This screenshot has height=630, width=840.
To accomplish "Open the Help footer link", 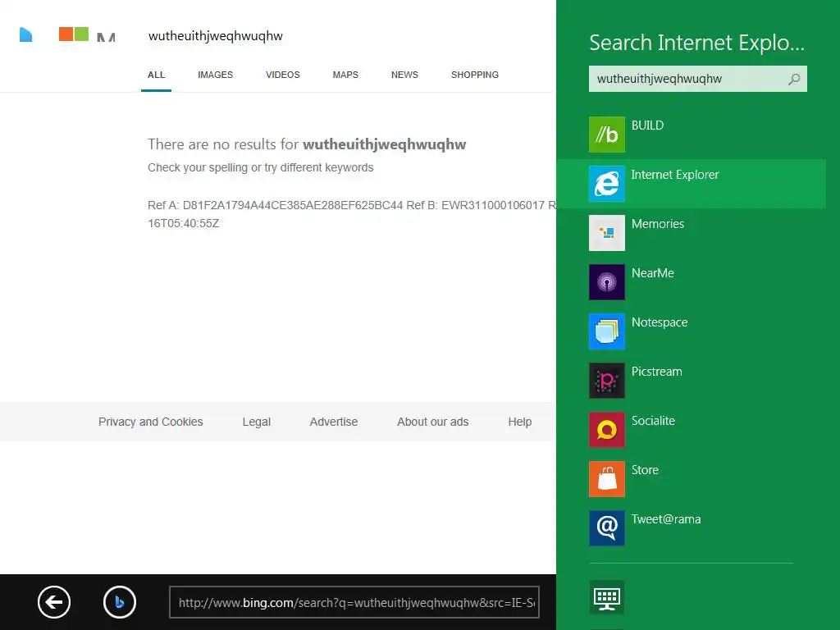I will pyautogui.click(x=519, y=422).
